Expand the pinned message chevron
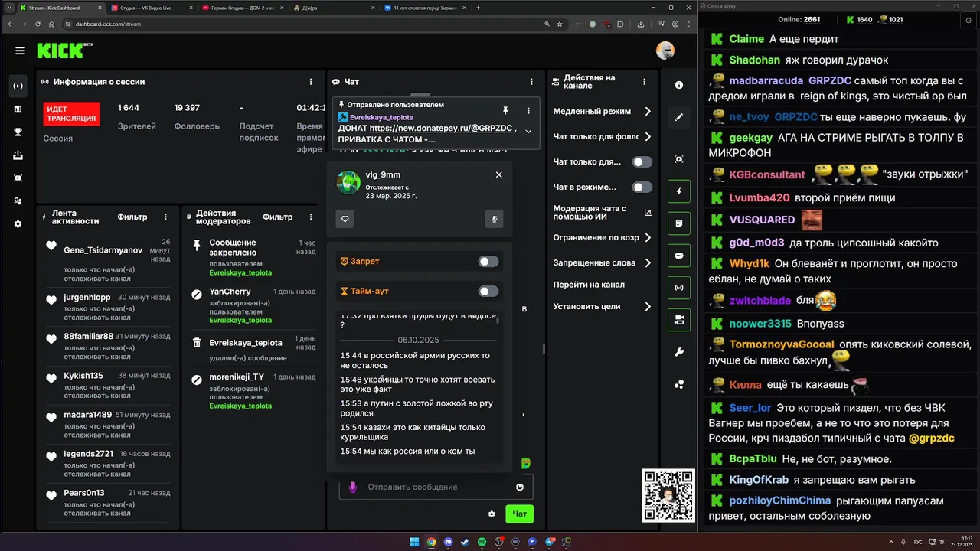 tap(528, 131)
